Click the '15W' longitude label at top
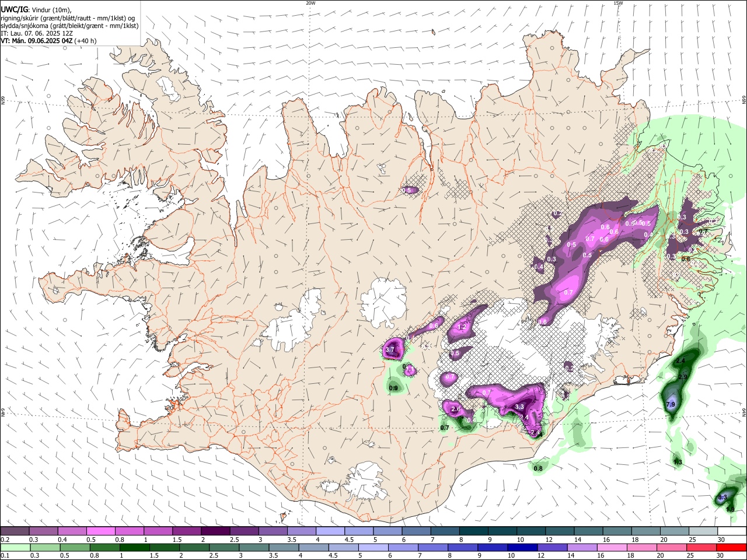Screen dimensions: 747x560 618,3
